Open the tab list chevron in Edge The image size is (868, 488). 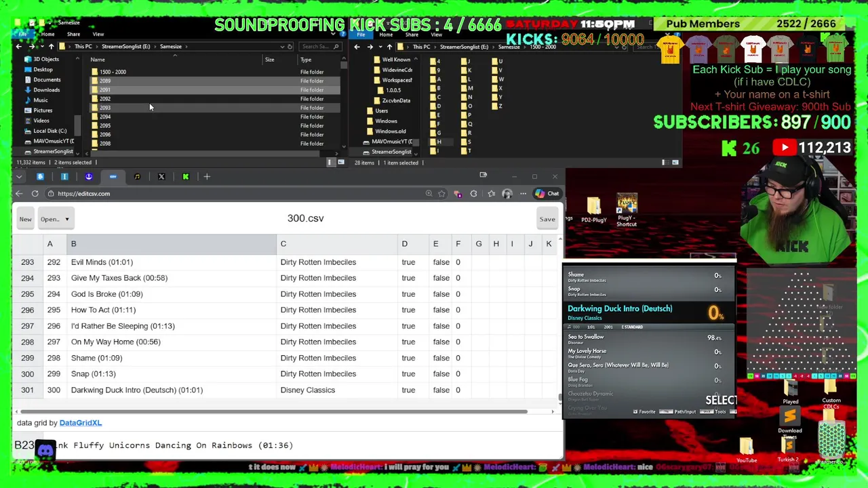point(19,177)
